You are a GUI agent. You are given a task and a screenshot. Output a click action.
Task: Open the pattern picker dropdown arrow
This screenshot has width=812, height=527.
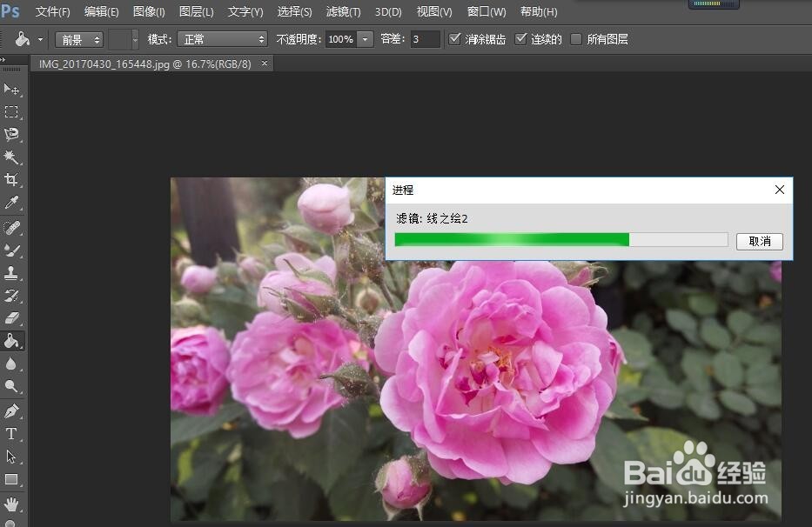click(x=135, y=39)
